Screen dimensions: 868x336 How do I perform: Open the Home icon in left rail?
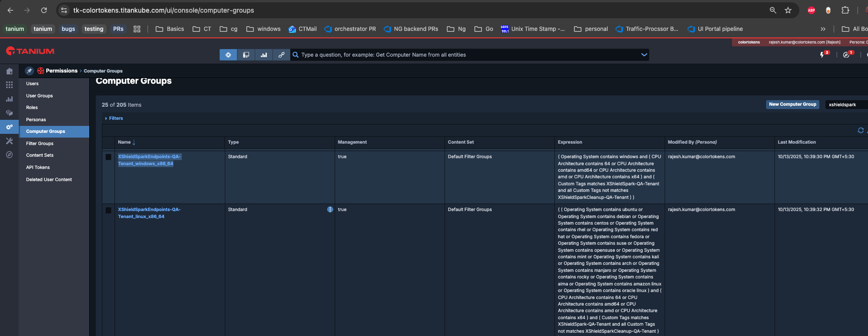point(9,71)
